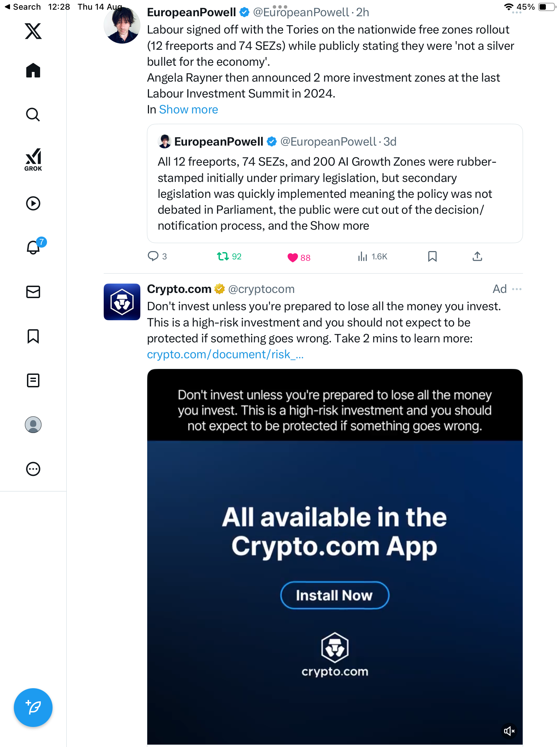Open the crypto.com/document/risk link
Viewport: 560px width, 747px height.
225,354
